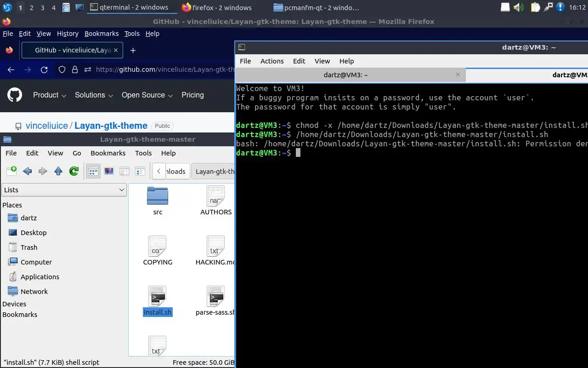Image resolution: width=588 pixels, height=368 pixels.
Task: Go up to parent folder in file manager
Action: click(x=58, y=171)
